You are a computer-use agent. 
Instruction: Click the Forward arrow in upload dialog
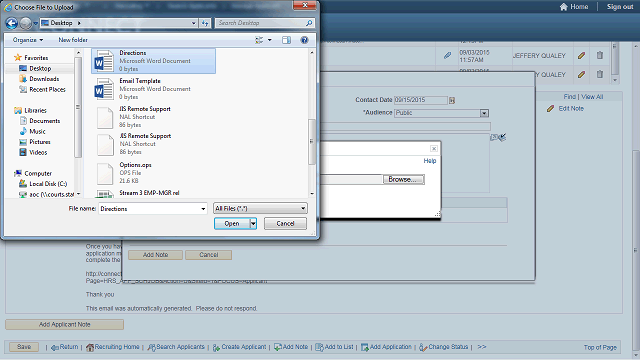(x=26, y=23)
